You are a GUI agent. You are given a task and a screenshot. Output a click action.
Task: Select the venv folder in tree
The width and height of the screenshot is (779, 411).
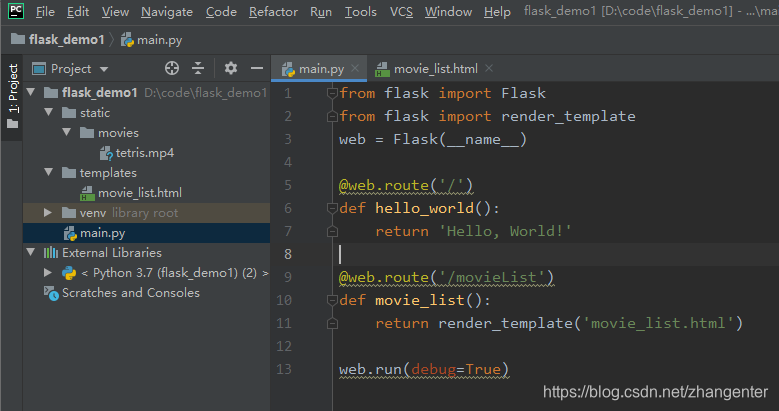pos(93,213)
